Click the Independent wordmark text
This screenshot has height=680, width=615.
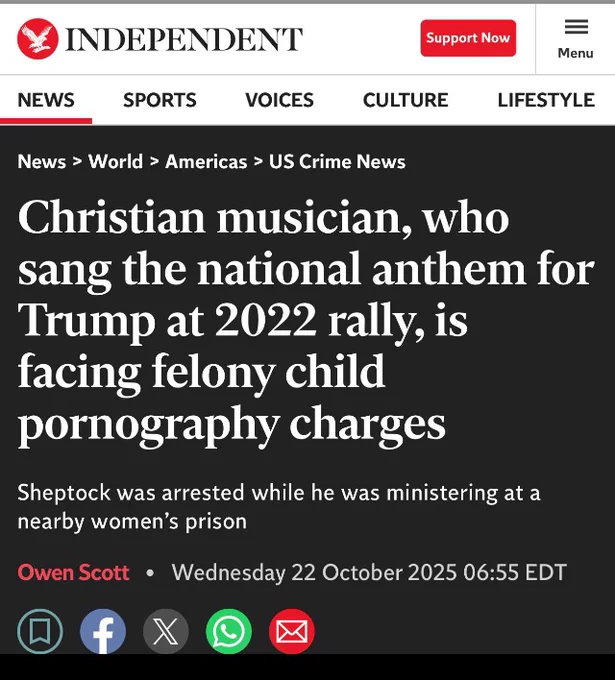[x=183, y=39]
